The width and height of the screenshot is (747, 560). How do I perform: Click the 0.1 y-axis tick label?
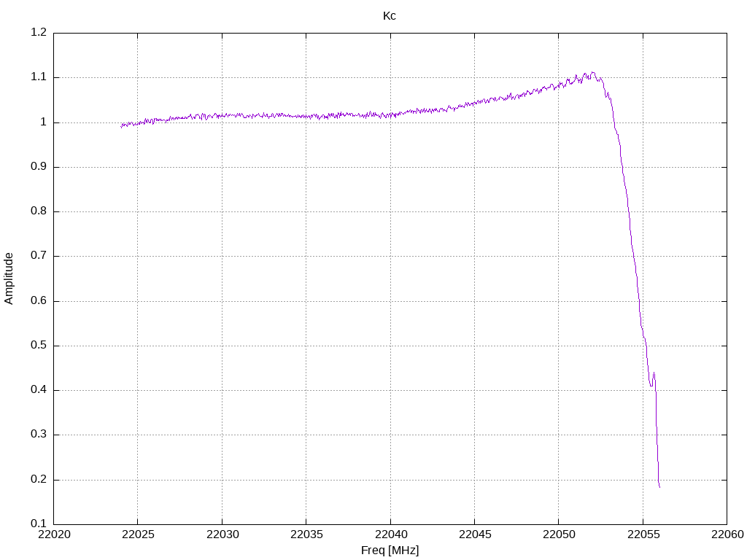coord(39,524)
